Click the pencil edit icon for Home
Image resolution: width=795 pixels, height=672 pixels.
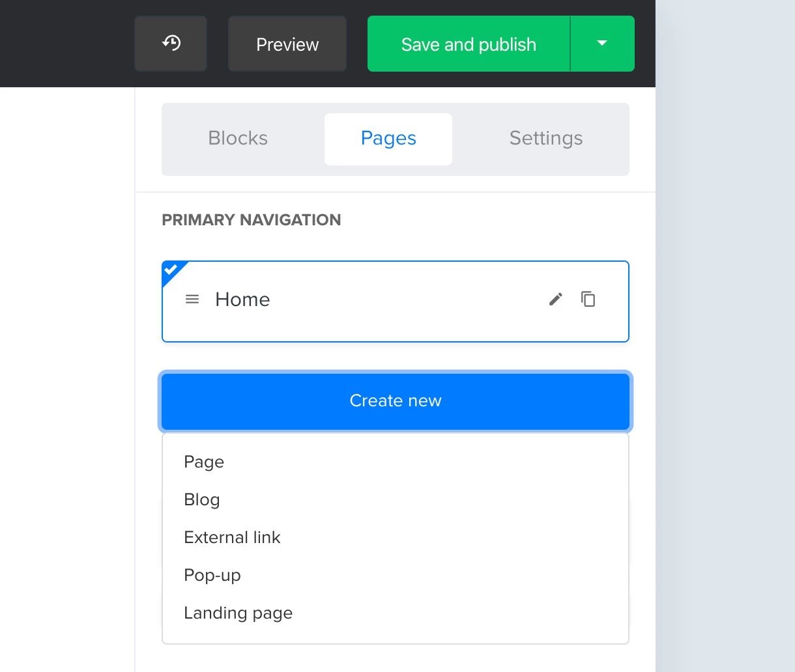point(555,300)
